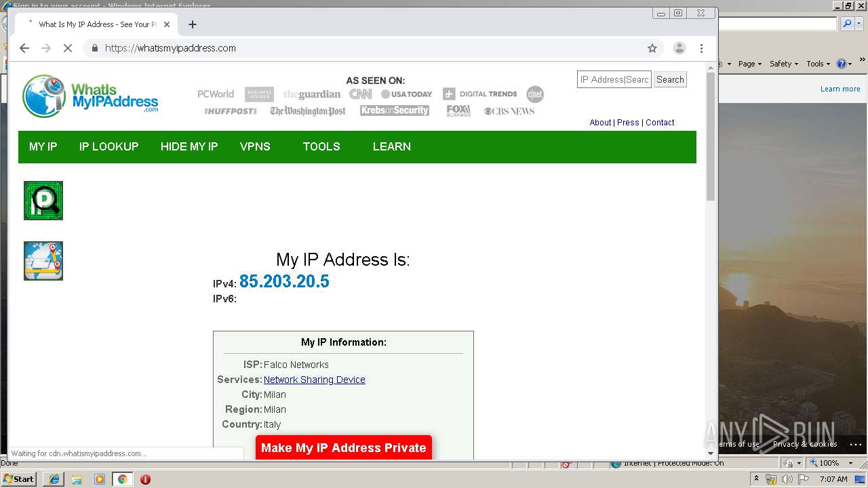Expand the Internet Explorer Tools dropdown

click(818, 64)
